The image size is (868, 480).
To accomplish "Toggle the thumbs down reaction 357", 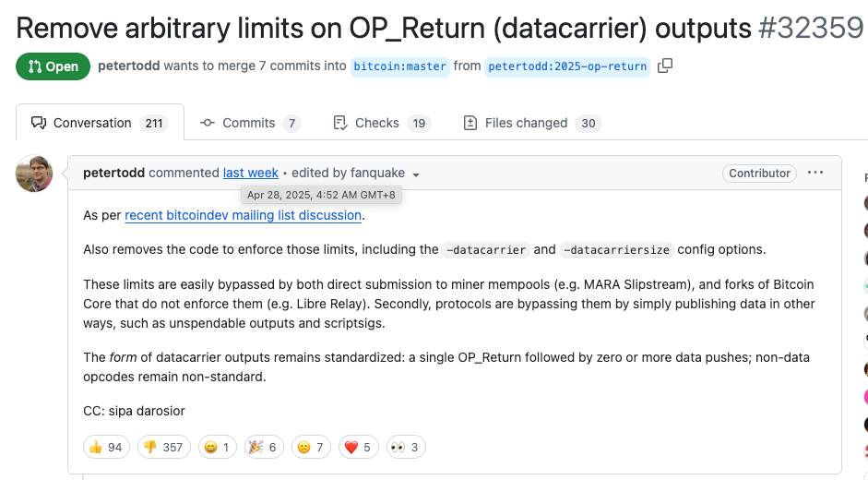I will point(164,448).
